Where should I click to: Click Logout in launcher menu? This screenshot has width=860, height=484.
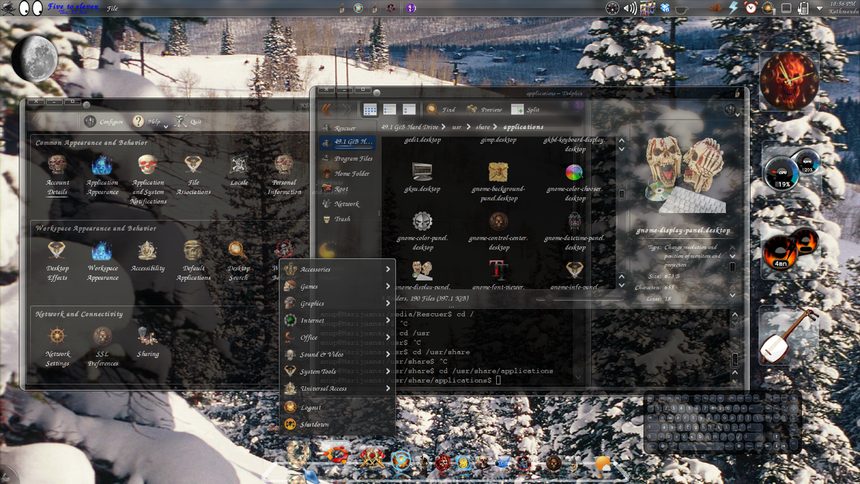337,407
